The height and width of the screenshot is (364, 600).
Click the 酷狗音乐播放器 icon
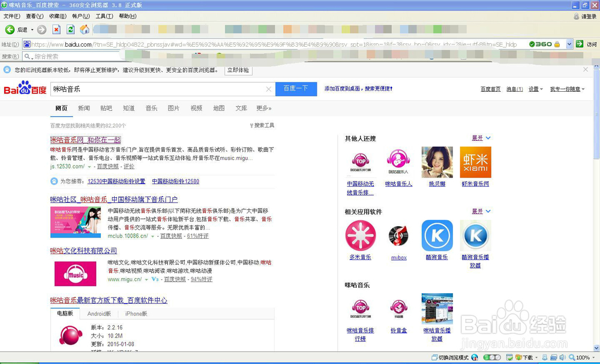[475, 236]
